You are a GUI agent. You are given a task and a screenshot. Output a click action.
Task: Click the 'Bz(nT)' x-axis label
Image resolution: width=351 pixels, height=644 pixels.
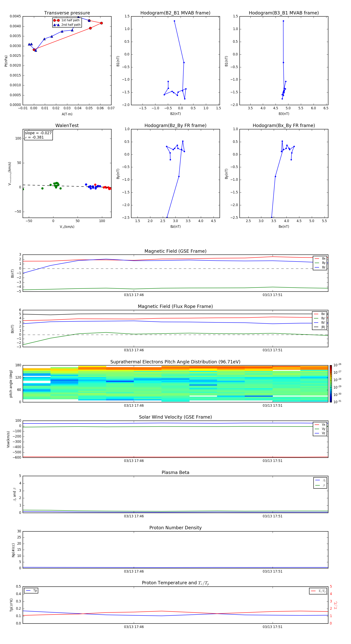[175, 227]
